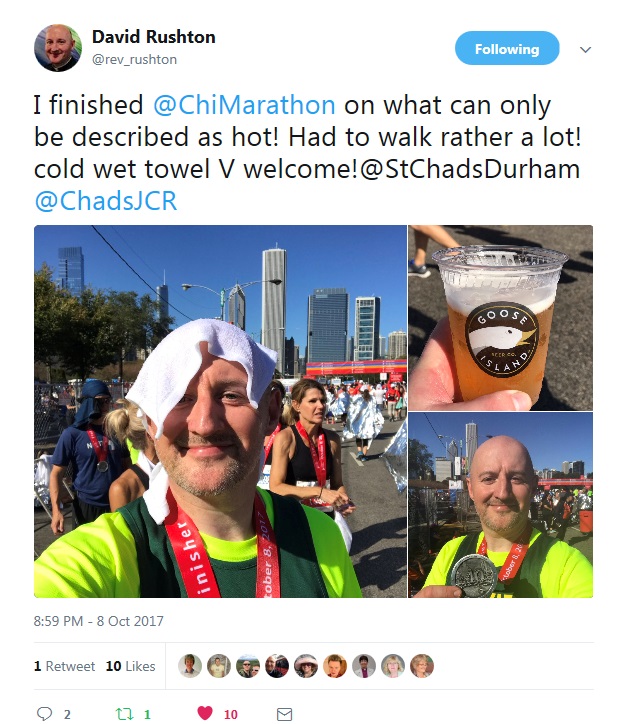
Task: Open the @ChadsJCR mention link
Action: click(106, 201)
